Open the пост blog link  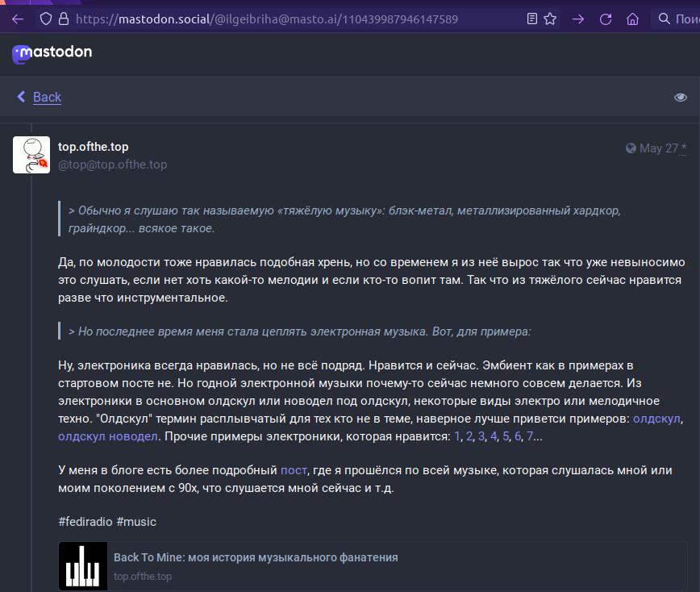pos(294,470)
